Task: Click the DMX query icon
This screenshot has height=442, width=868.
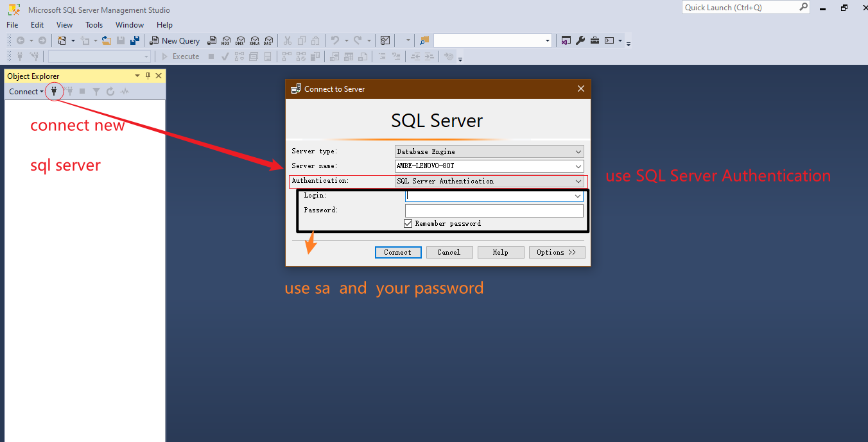Action: click(x=240, y=40)
